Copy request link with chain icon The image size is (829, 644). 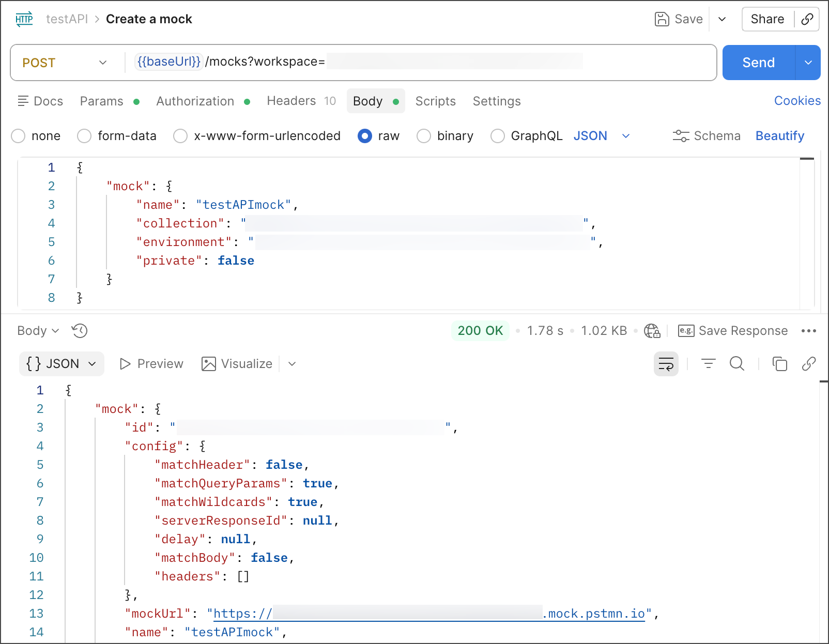coord(807,19)
